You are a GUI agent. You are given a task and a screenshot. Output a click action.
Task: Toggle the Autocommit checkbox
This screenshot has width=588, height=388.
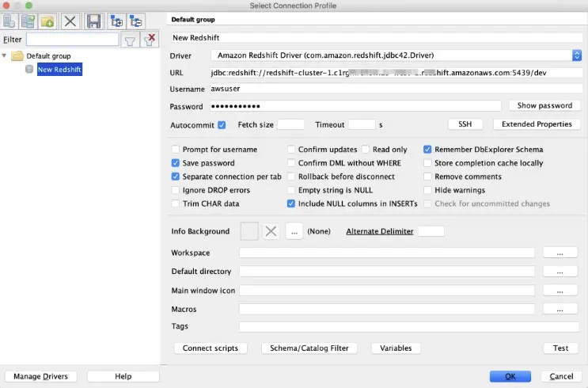coord(222,125)
